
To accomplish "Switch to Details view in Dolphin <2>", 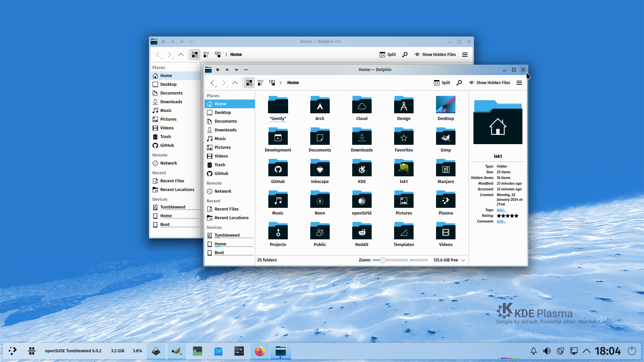I will [x=218, y=55].
